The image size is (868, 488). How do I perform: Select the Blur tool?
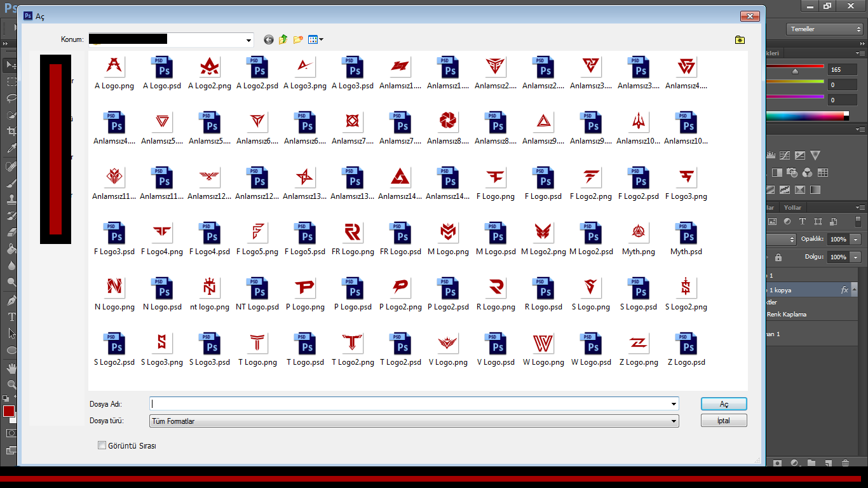11,266
